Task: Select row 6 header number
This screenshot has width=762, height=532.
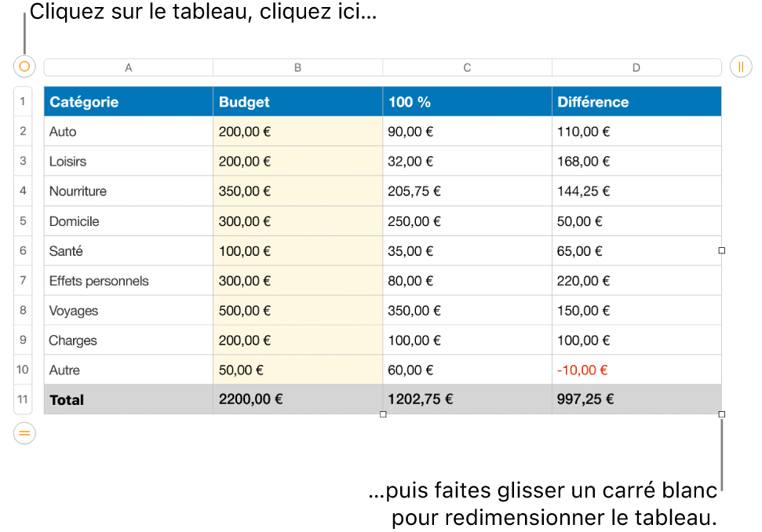Action: [23, 251]
